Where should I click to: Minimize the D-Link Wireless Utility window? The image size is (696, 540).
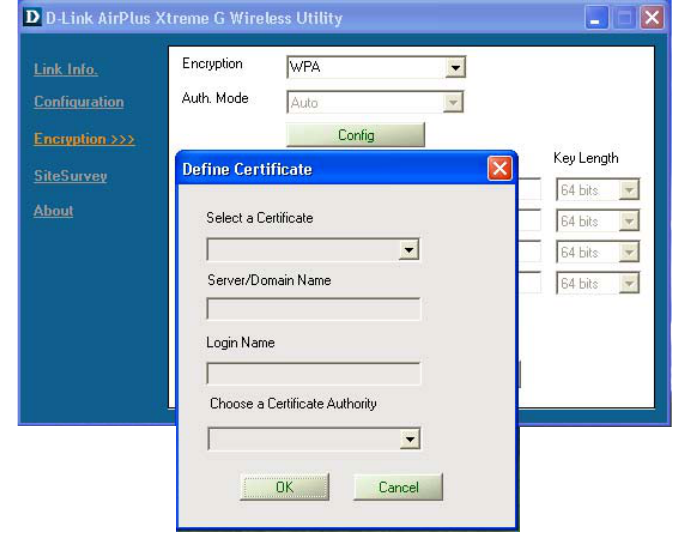596,18
